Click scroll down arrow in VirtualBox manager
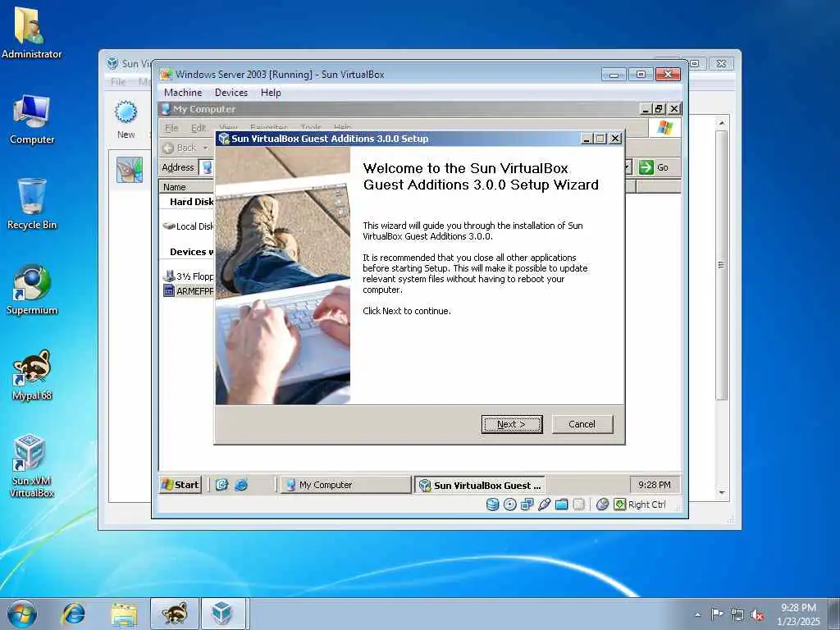 click(722, 492)
